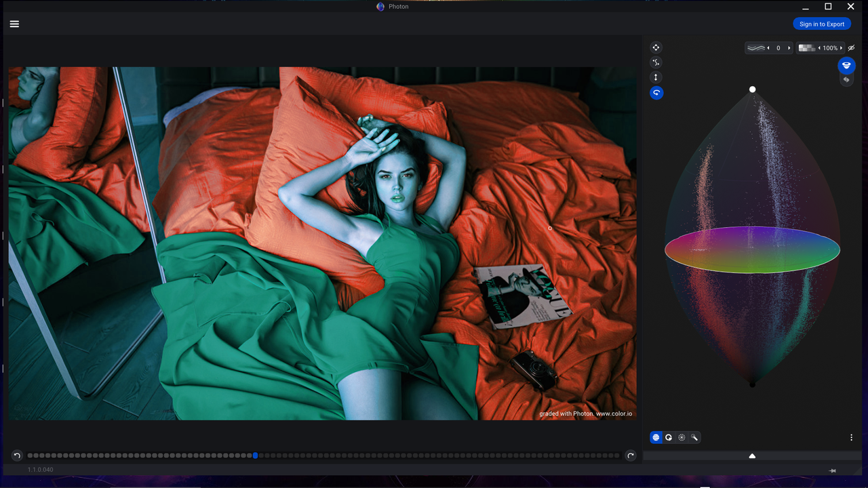The width and height of the screenshot is (868, 488).
Task: Decrease the smoothing value with left arrow
Action: pos(768,48)
